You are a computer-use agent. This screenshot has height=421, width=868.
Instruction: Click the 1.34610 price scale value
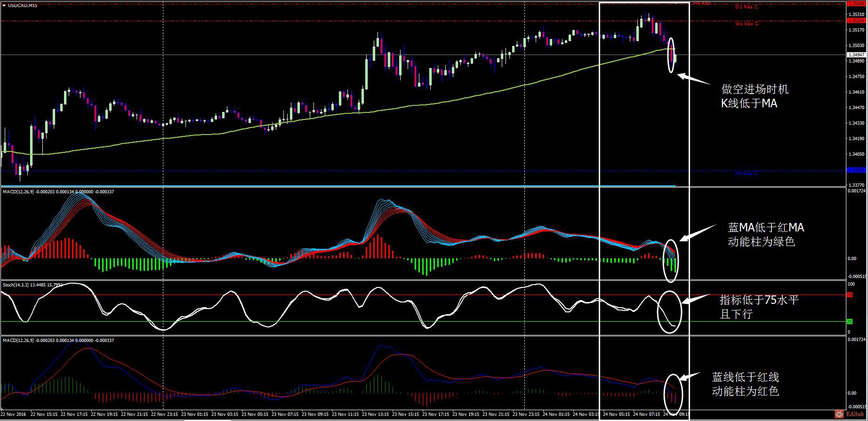[x=856, y=92]
